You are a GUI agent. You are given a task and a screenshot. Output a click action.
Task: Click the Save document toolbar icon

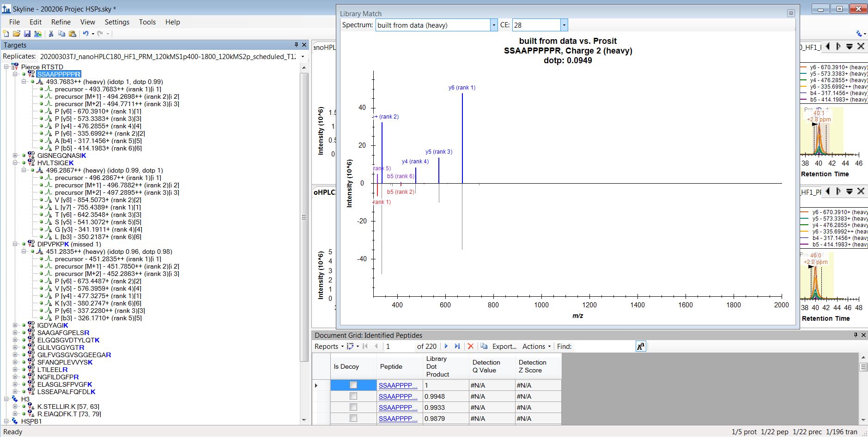[27, 34]
